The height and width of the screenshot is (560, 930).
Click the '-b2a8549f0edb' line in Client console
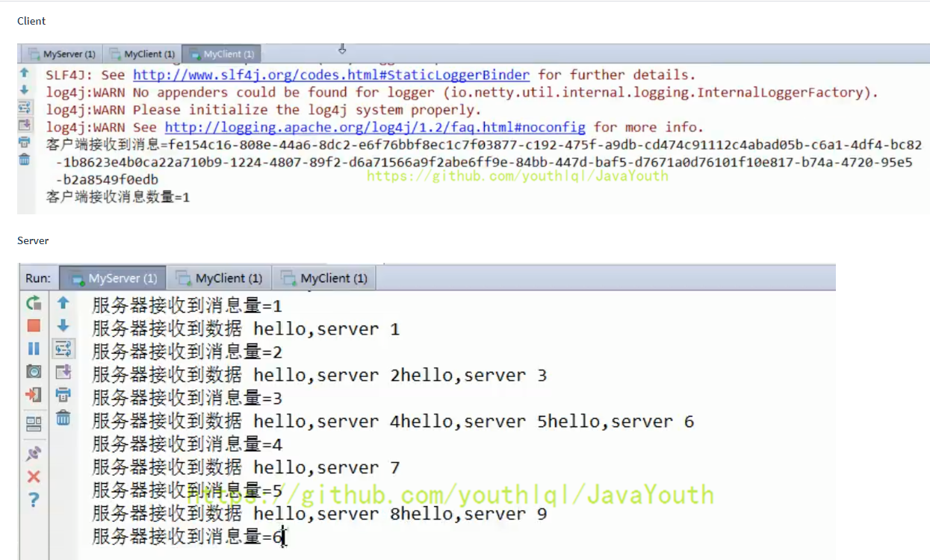(x=107, y=179)
